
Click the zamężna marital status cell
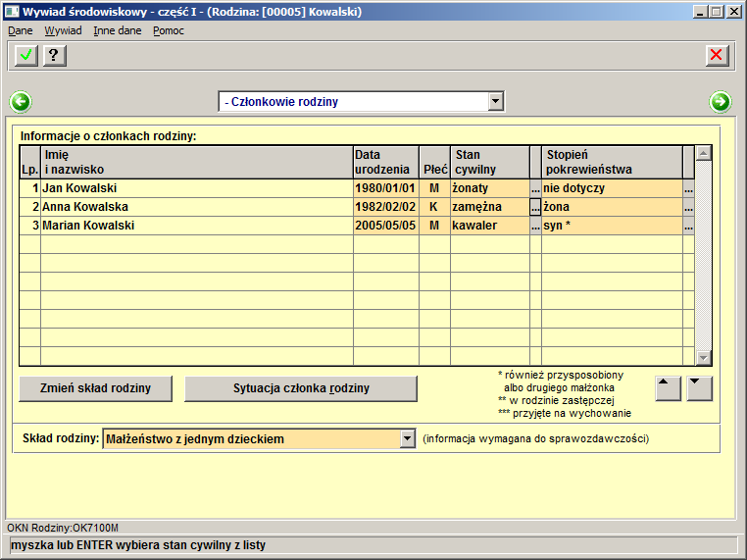point(490,207)
